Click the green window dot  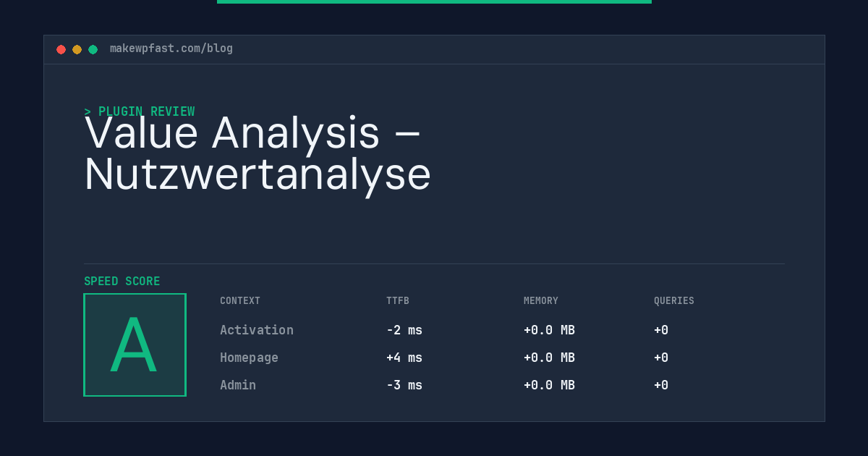[93, 49]
